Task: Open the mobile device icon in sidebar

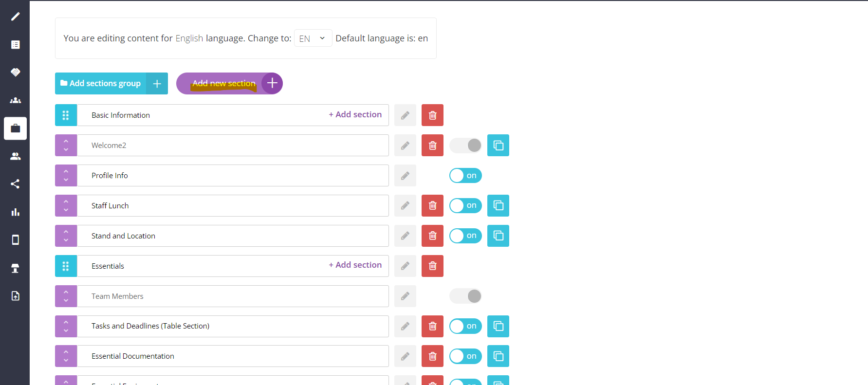Action: (15, 240)
